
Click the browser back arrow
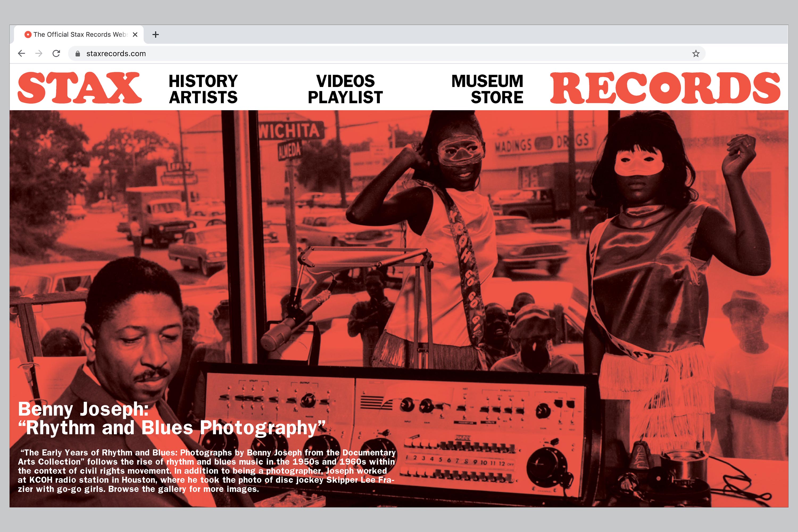click(22, 53)
